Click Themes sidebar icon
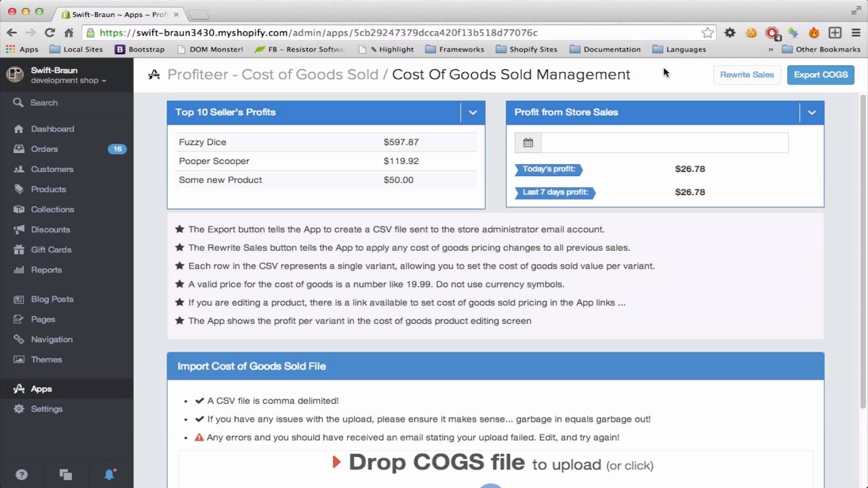Screen dimensions: 868x488 tap(19, 359)
